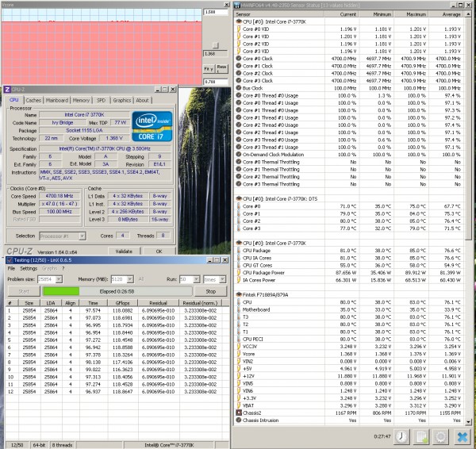Click the 1.500 upper limit field
The height and width of the screenshot is (449, 476).
coord(216,12)
